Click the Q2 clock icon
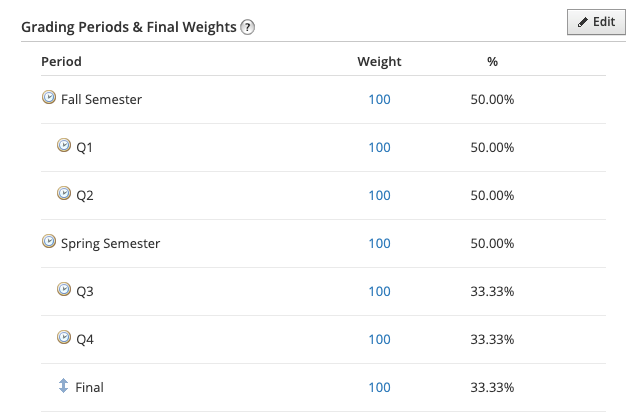639x420 pixels. [64, 194]
